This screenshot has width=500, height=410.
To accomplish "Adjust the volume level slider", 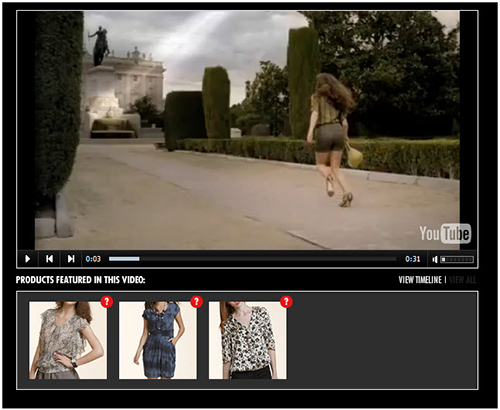I will pos(457,259).
